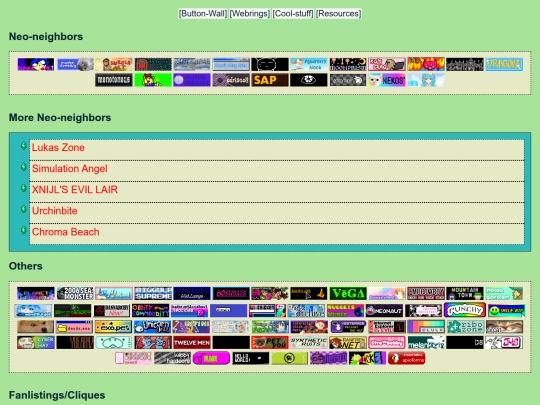Click the smiley face green-blue button
Screen dimensions: 540x405
(506, 310)
